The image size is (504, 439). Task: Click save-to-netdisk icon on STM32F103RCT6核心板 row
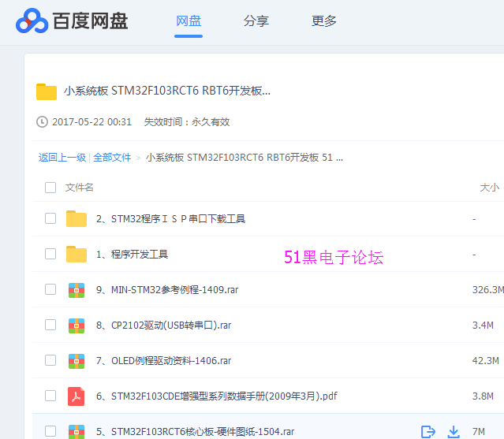[x=428, y=431]
